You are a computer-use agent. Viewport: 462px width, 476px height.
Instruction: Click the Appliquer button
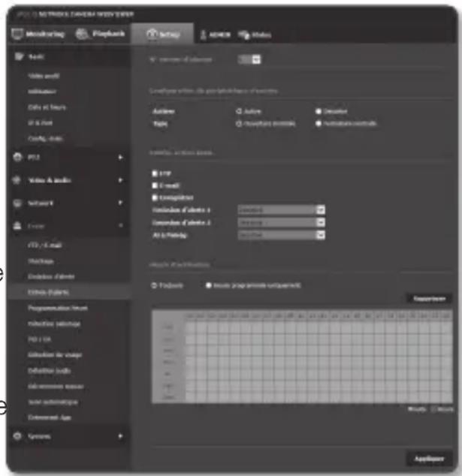[x=430, y=458]
